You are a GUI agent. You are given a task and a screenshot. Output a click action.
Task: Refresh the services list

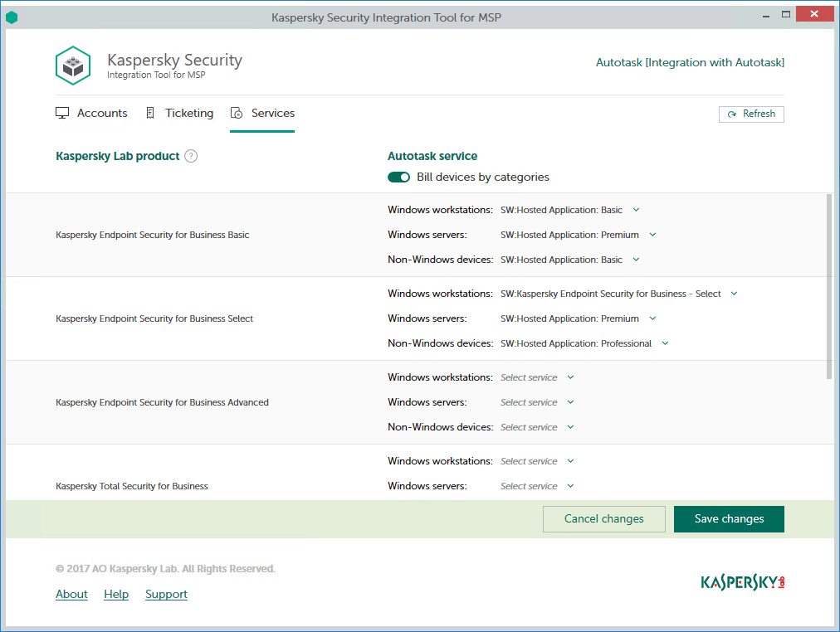click(751, 114)
